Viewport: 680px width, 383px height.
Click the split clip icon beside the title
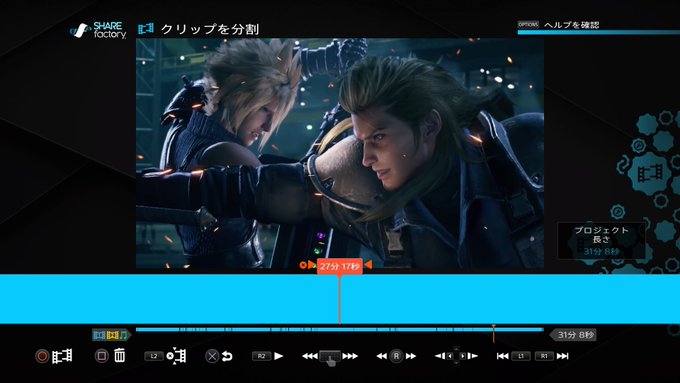pyautogui.click(x=146, y=29)
